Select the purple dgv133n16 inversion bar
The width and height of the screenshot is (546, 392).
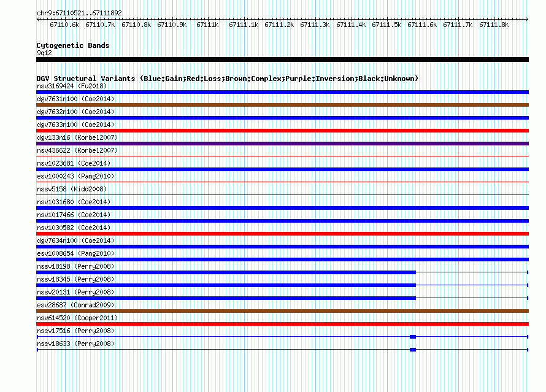point(282,144)
